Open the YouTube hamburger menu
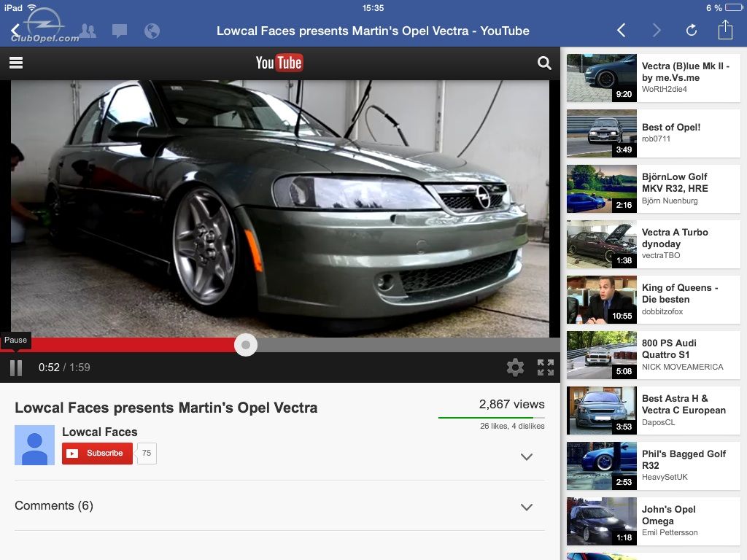747x560 pixels. [16, 63]
